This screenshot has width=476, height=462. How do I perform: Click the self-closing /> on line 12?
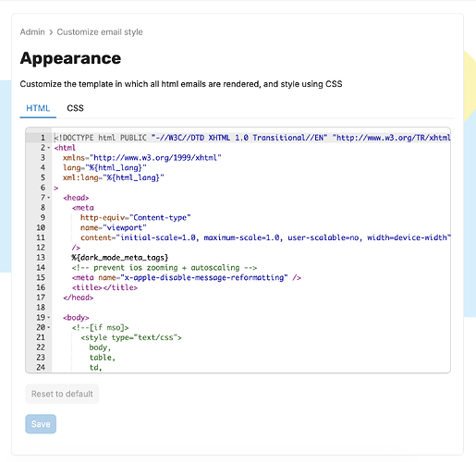tap(76, 248)
